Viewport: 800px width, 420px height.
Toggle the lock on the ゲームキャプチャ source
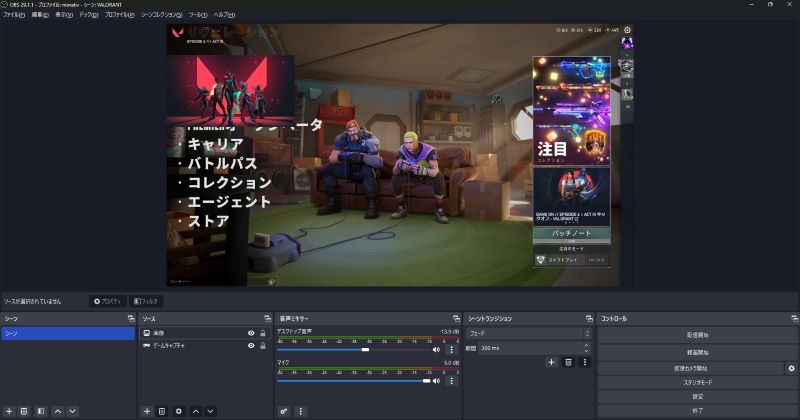tap(263, 345)
